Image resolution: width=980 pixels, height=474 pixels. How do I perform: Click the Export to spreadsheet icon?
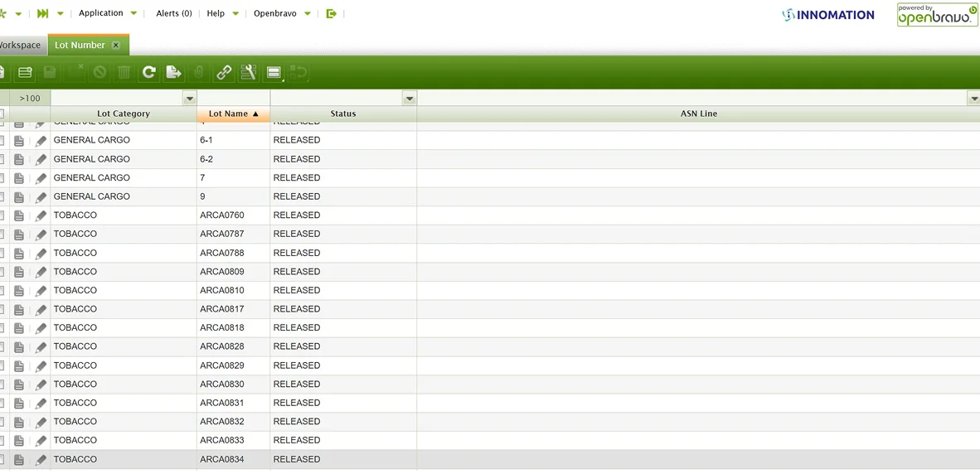173,73
